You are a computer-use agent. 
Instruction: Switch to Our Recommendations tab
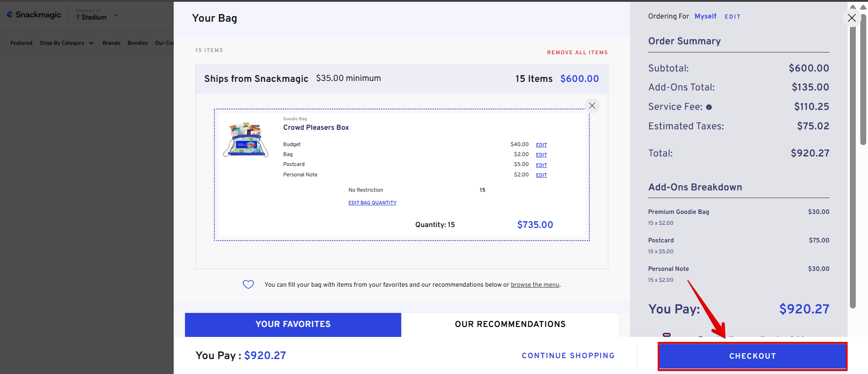tap(510, 324)
